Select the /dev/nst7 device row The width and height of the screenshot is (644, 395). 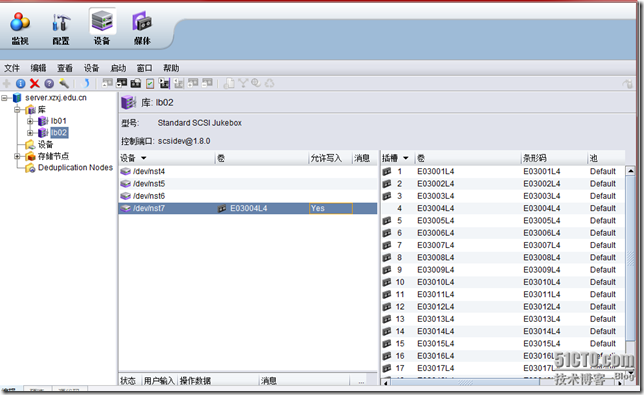pyautogui.click(x=248, y=209)
